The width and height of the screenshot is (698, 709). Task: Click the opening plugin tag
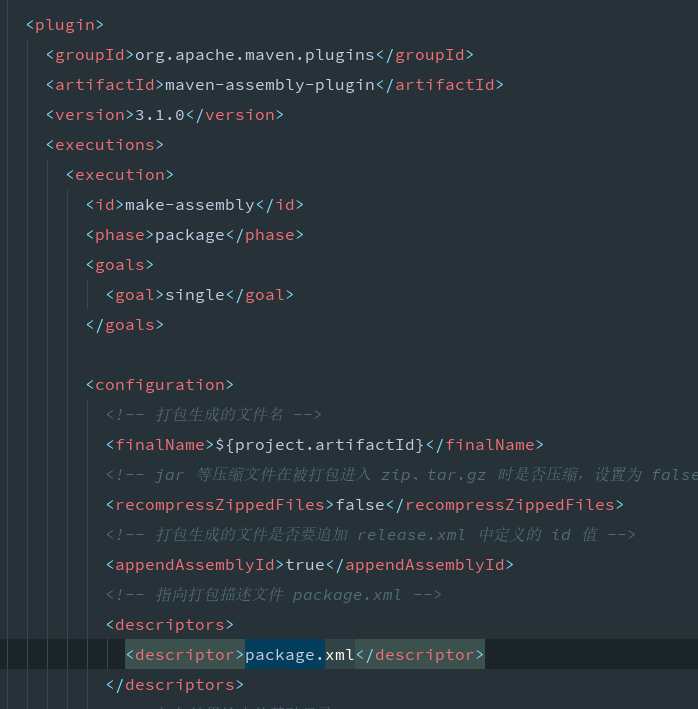click(65, 25)
